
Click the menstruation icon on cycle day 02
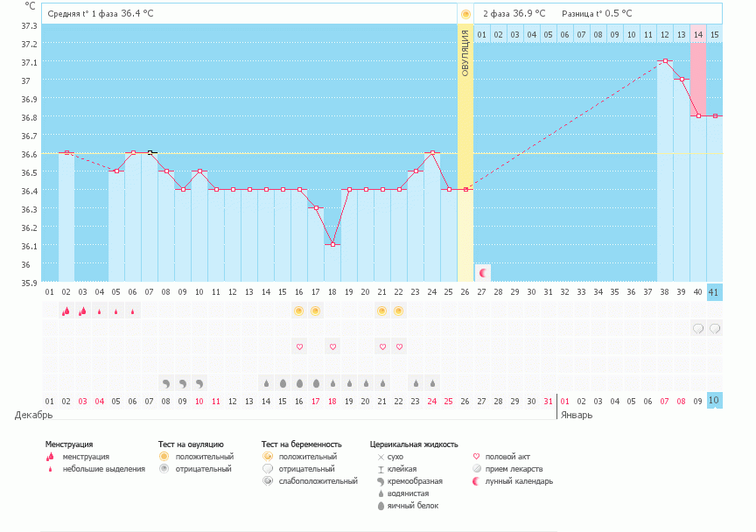[66, 311]
